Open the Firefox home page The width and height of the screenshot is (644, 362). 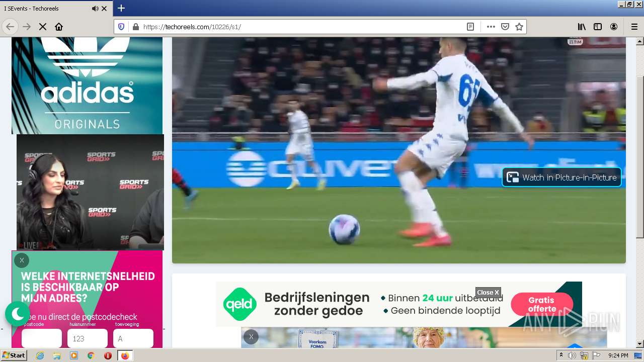(59, 27)
